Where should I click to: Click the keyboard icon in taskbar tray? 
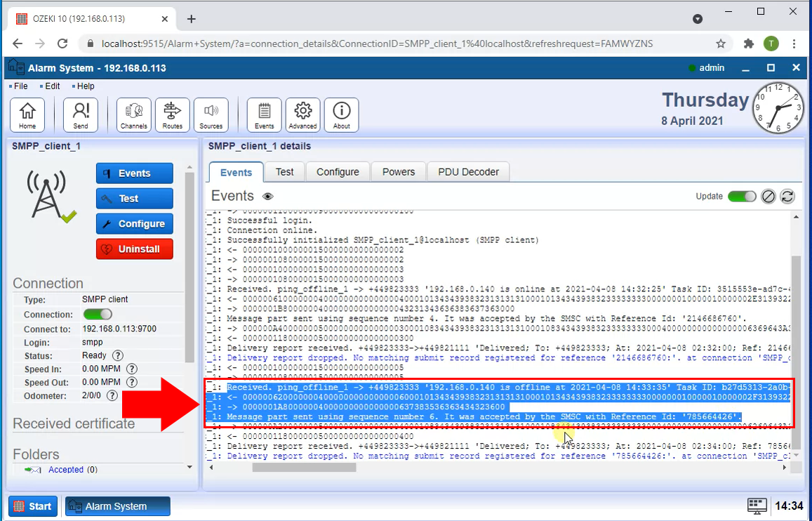757,506
